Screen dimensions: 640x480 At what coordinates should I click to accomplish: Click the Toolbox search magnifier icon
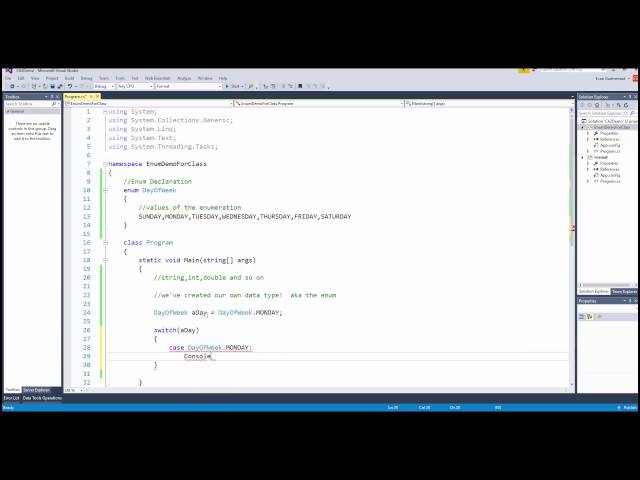click(x=54, y=104)
